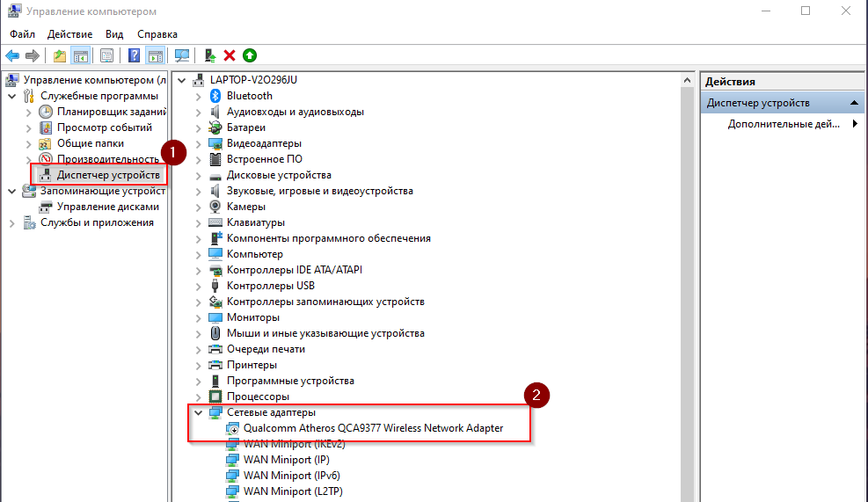
Task: Expand the Дисковые устройства node
Action: pos(198,176)
